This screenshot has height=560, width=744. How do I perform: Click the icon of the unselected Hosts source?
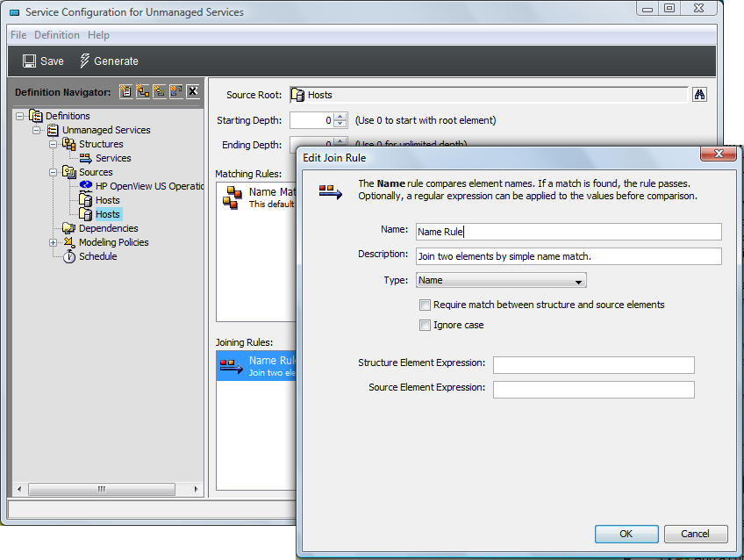click(85, 200)
